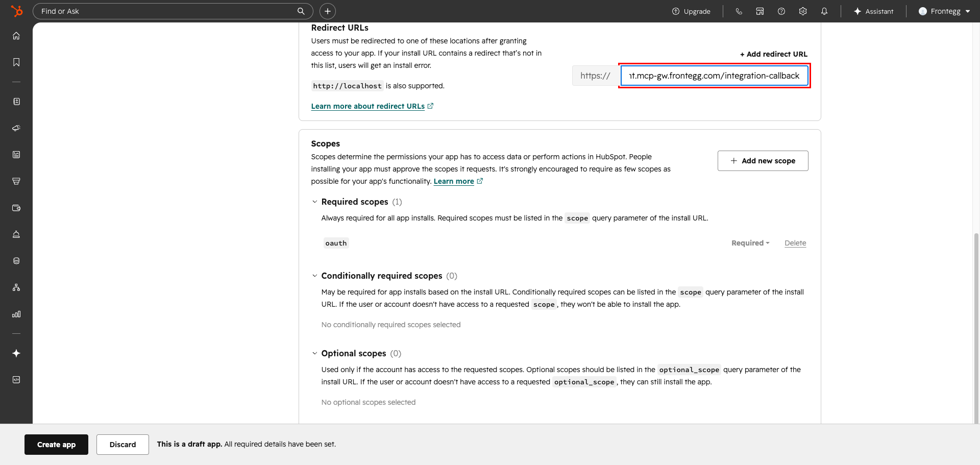Image resolution: width=980 pixels, height=465 pixels.
Task: Open the Content icon in sidebar
Action: [16, 155]
